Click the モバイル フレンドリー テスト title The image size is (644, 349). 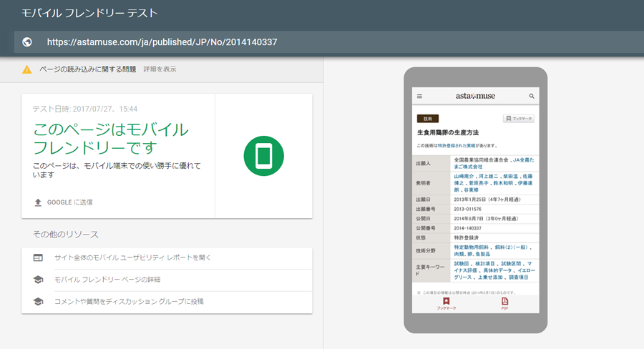(x=89, y=13)
